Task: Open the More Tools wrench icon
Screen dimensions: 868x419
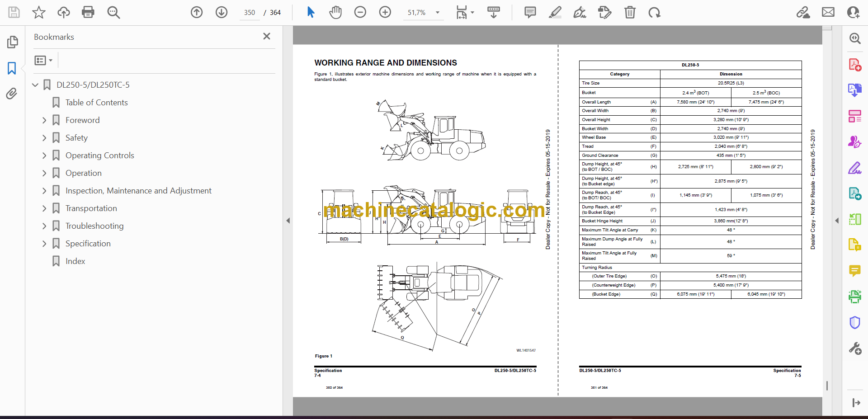Action: (854, 348)
